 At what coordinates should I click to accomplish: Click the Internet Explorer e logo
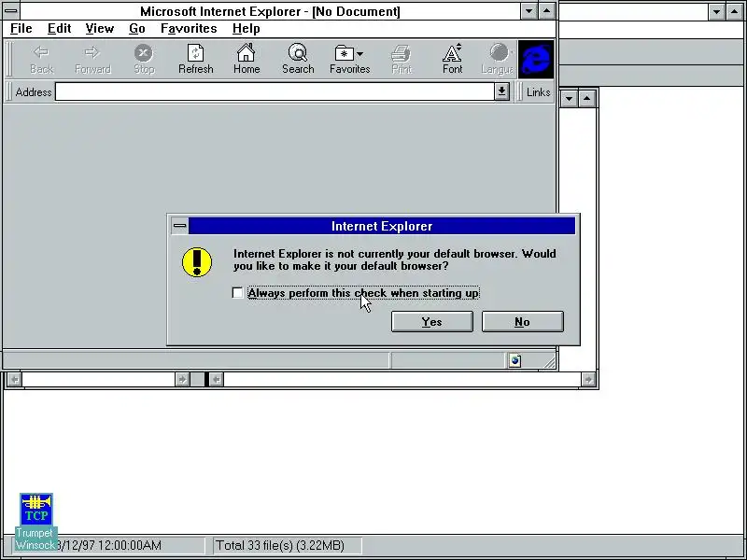click(536, 59)
